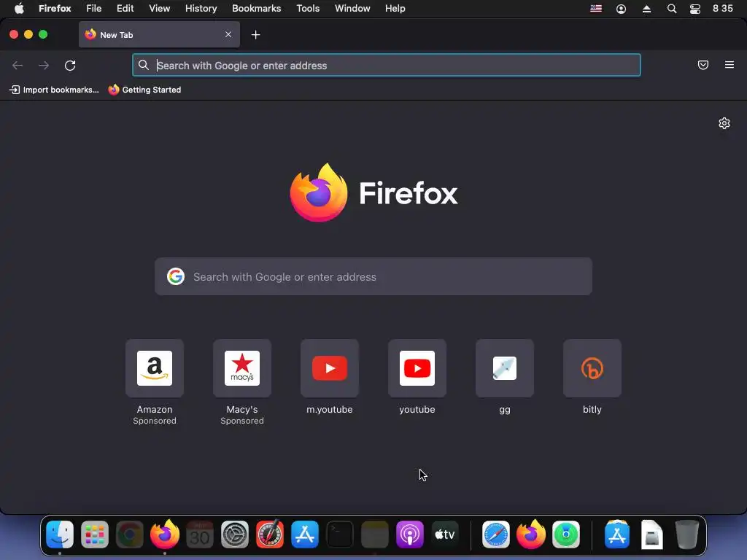The image size is (747, 560).
Task: Open Spotlight search in menu bar
Action: coord(672,9)
